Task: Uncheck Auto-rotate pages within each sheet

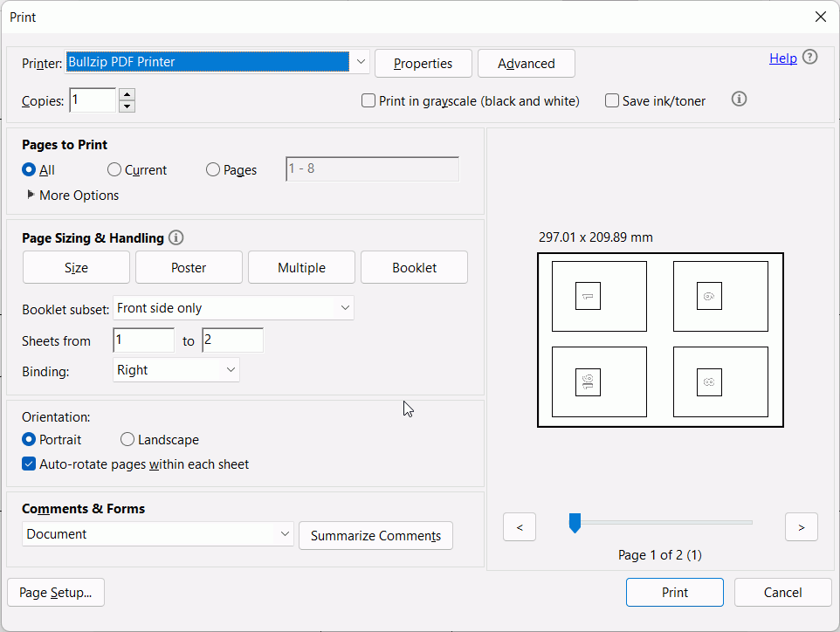Action: (x=29, y=464)
